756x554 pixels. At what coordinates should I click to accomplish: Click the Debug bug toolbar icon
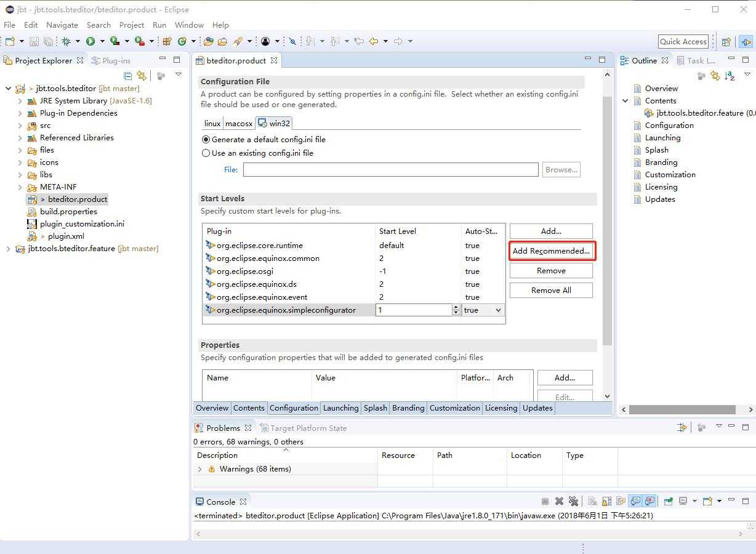(65, 41)
